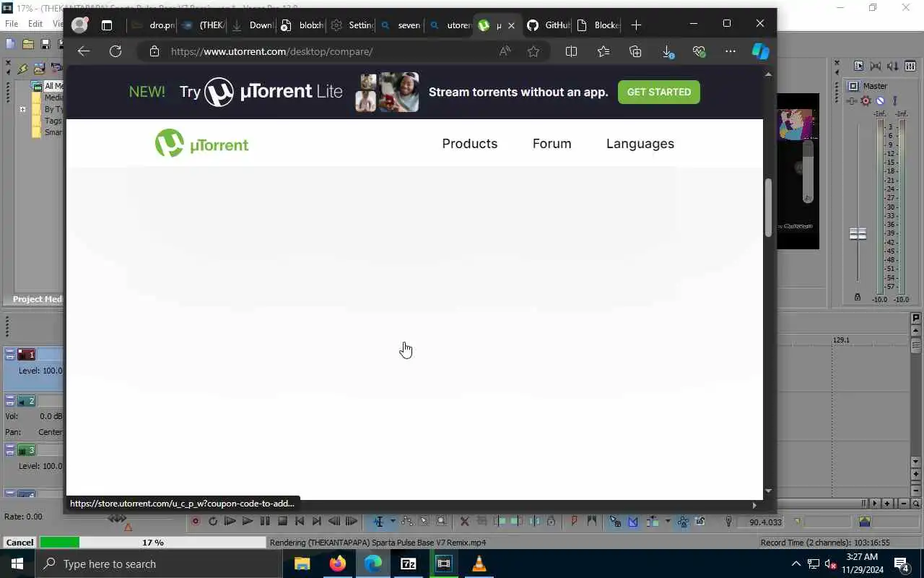Viewport: 924px width, 578px height.
Task: Click the 17% render progress bar
Action: (x=153, y=543)
